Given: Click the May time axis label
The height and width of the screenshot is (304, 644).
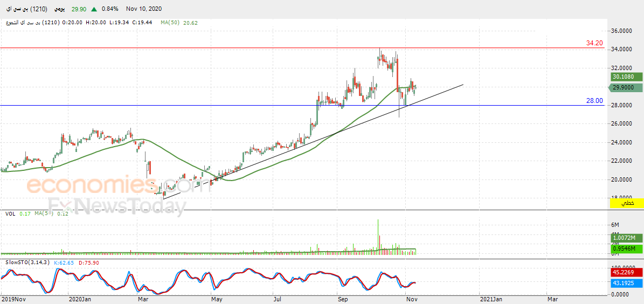Looking at the screenshot, I should [216, 300].
